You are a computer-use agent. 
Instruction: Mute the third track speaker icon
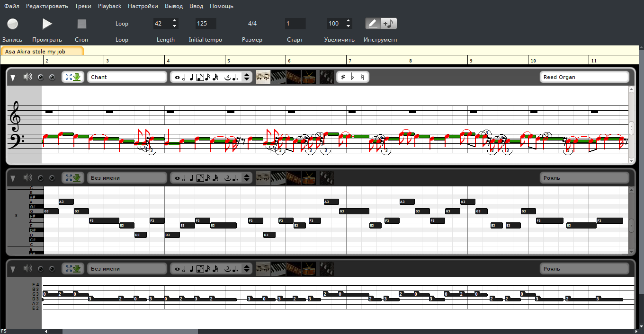click(28, 269)
